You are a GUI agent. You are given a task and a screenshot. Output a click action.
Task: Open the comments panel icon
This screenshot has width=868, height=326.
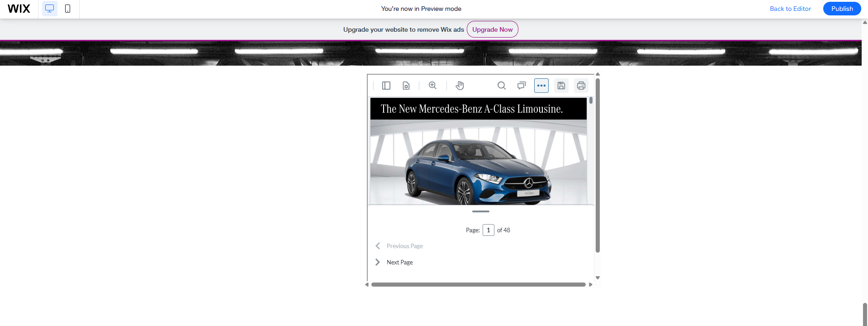(x=522, y=86)
